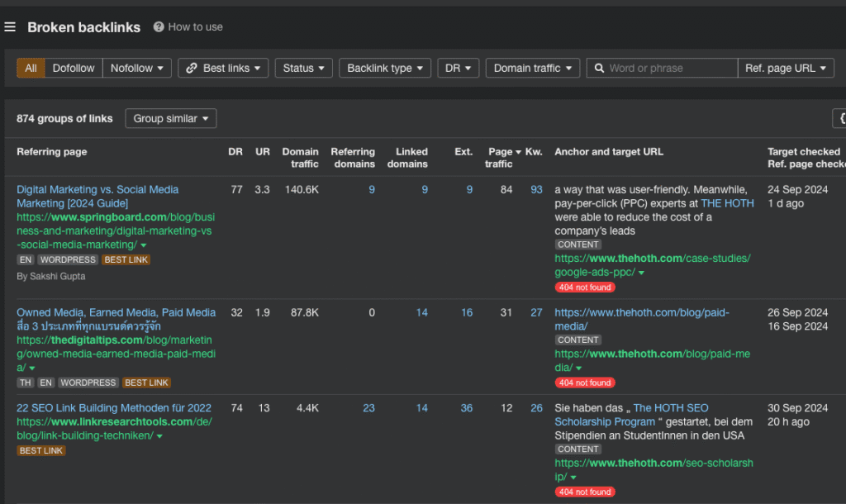The height and width of the screenshot is (504, 846).
Task: Open the Status dropdown
Action: [x=303, y=69]
